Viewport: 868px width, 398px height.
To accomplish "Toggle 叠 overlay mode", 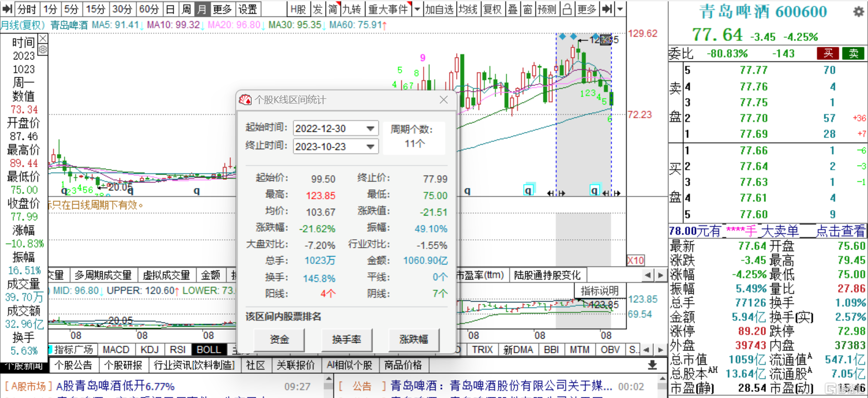I will point(512,9).
